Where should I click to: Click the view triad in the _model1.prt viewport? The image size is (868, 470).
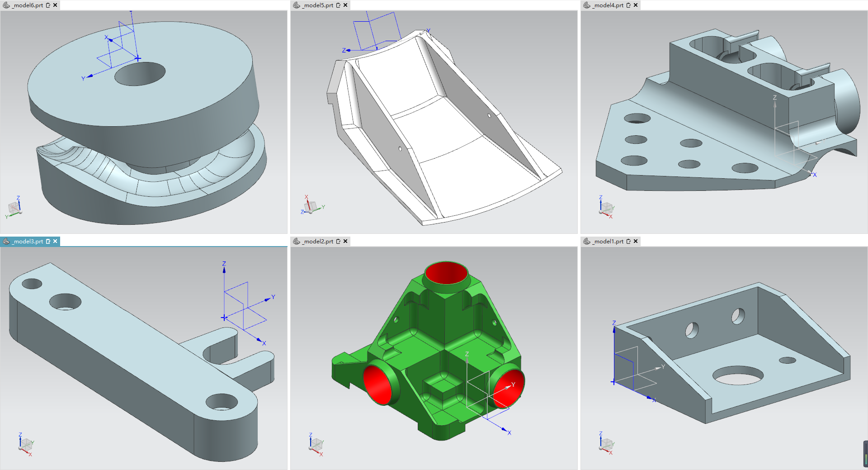click(606, 444)
